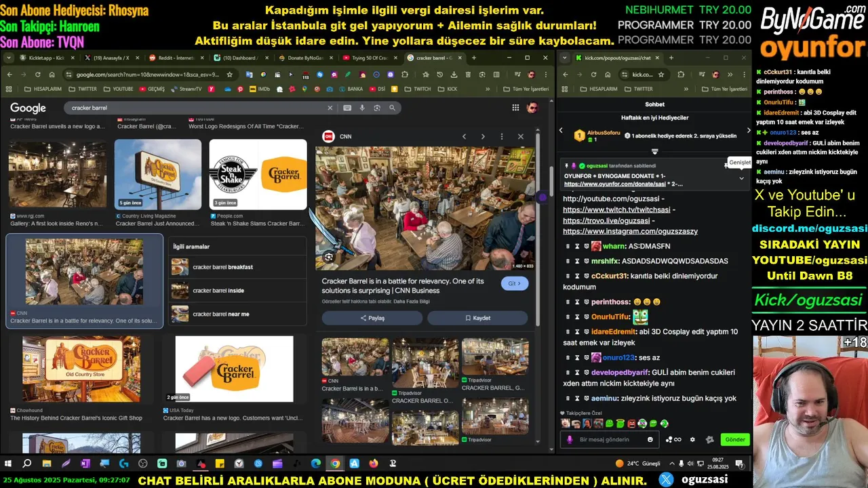
Task: Reload the Google results page
Action: pyautogui.click(x=37, y=75)
